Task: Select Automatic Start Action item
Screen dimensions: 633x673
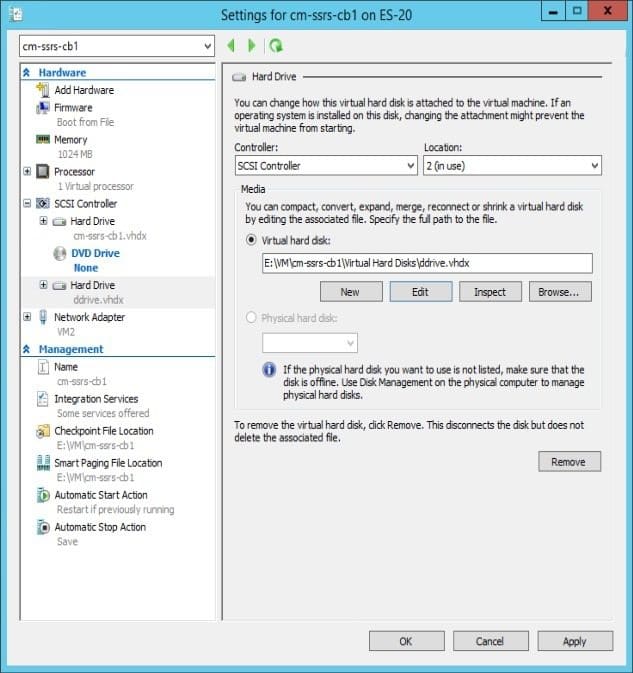Action: 101,495
